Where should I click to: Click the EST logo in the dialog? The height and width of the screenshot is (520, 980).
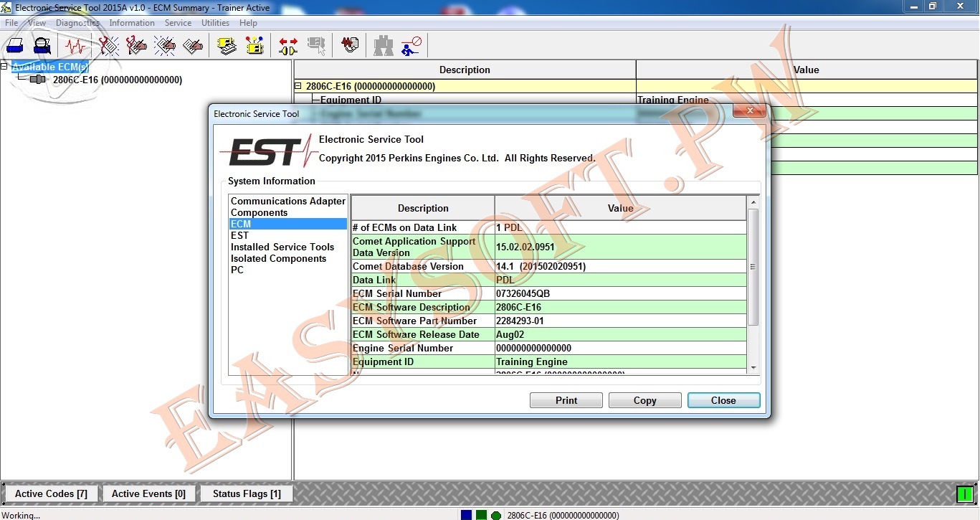click(268, 151)
